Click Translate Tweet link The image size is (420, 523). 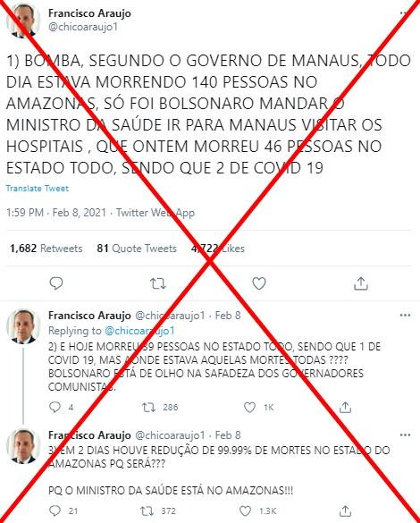tap(38, 189)
